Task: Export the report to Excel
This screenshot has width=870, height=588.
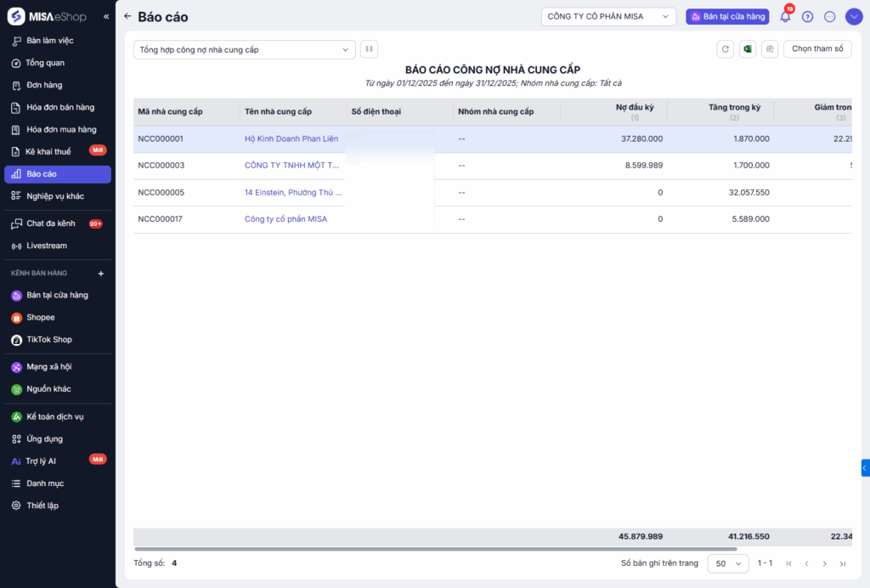Action: click(x=747, y=49)
